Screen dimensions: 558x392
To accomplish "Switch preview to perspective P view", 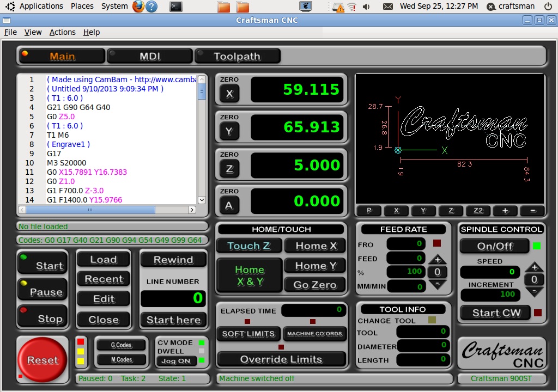I will (x=369, y=211).
